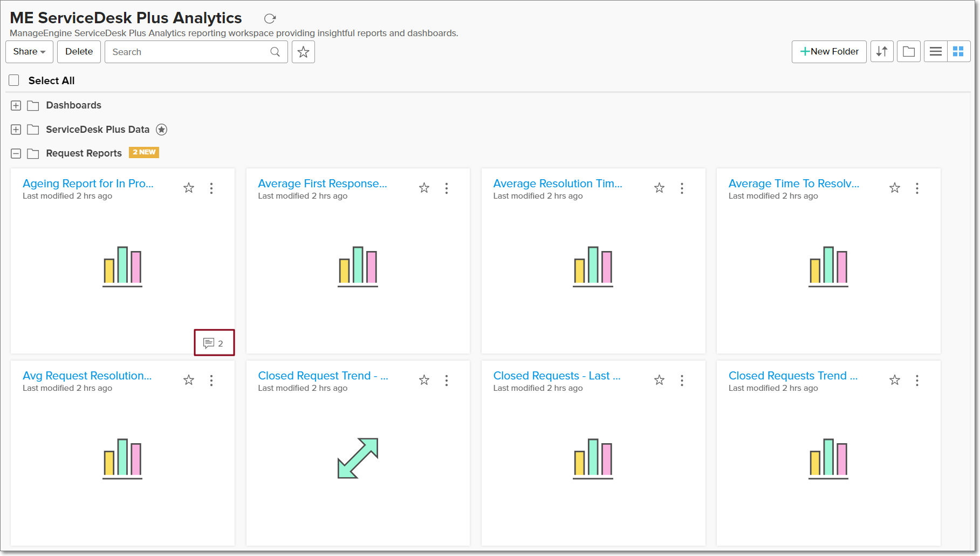
Task: Click the sort arrows icon
Action: pyautogui.click(x=882, y=51)
